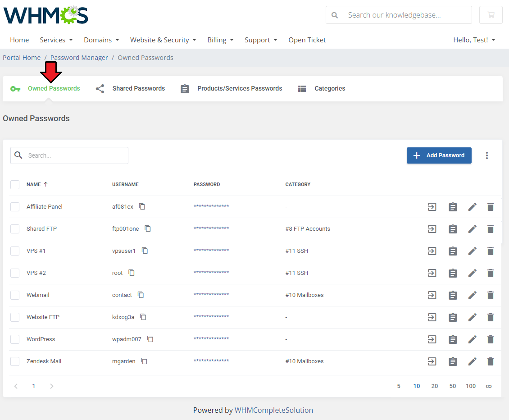509x420 pixels.
Task: Show 20 entries per page
Action: (x=434, y=386)
